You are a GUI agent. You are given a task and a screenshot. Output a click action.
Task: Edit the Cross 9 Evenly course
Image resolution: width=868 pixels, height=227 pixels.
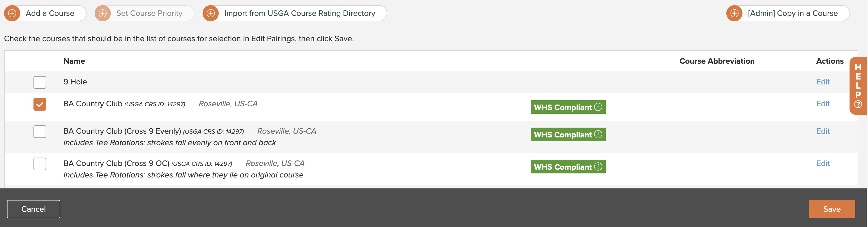click(x=822, y=131)
